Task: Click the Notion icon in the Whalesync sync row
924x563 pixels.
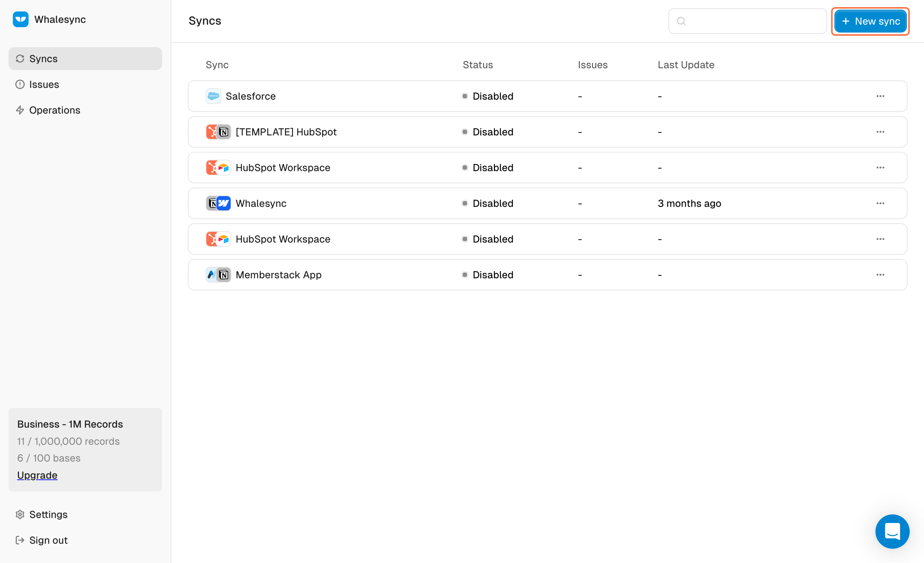Action: click(x=212, y=203)
